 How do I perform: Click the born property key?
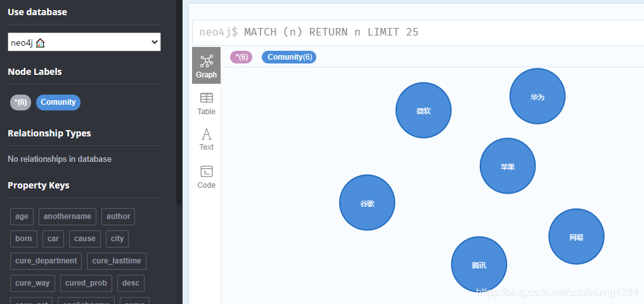[23, 239]
